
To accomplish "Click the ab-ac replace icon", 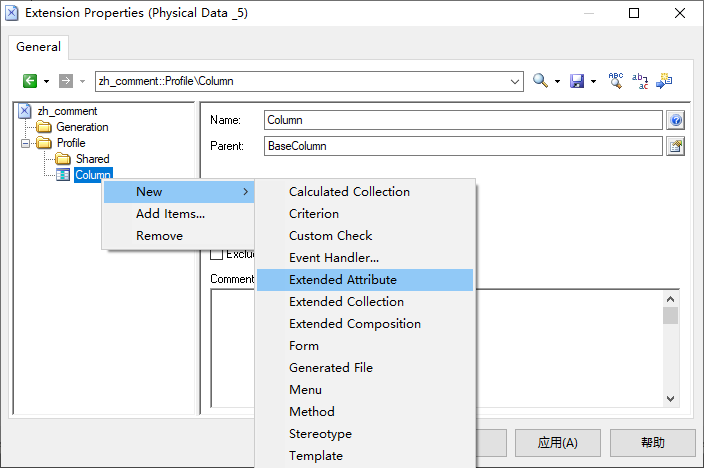I will click(x=640, y=81).
